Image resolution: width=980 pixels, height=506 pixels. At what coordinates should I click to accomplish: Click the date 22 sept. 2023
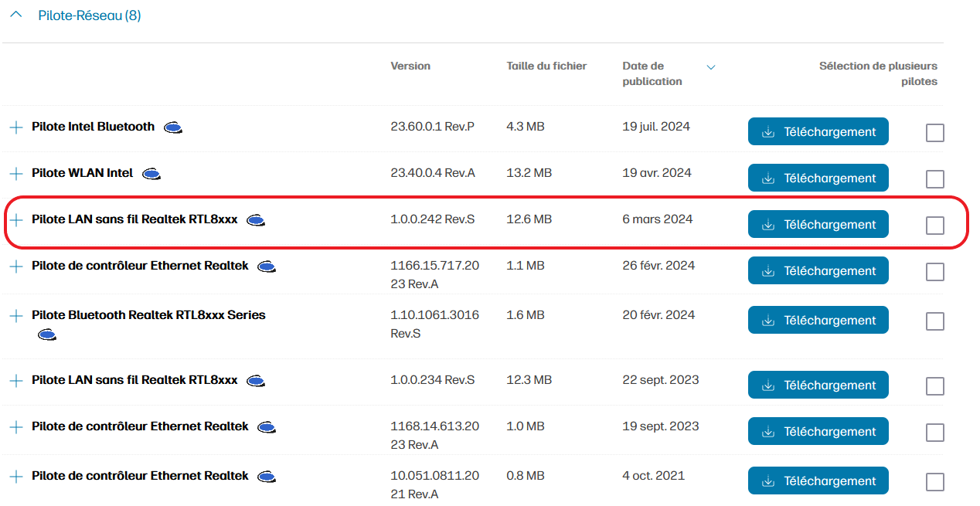pyautogui.click(x=661, y=380)
